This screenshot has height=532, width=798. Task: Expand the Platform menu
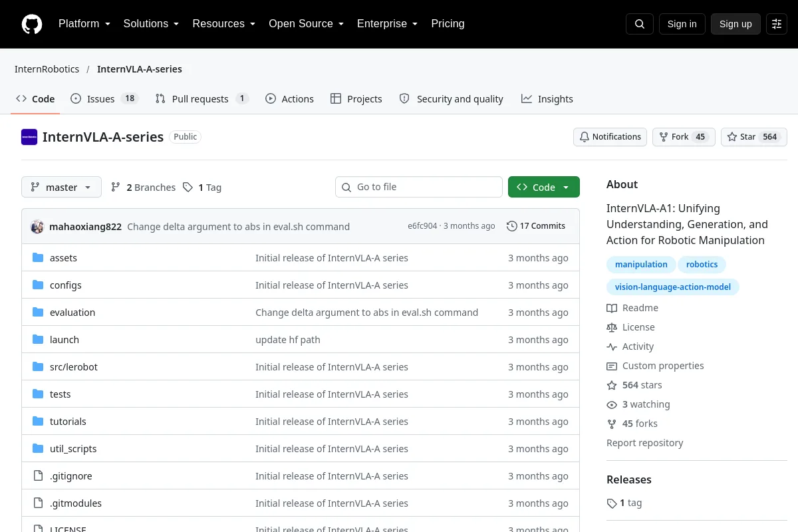[84, 24]
